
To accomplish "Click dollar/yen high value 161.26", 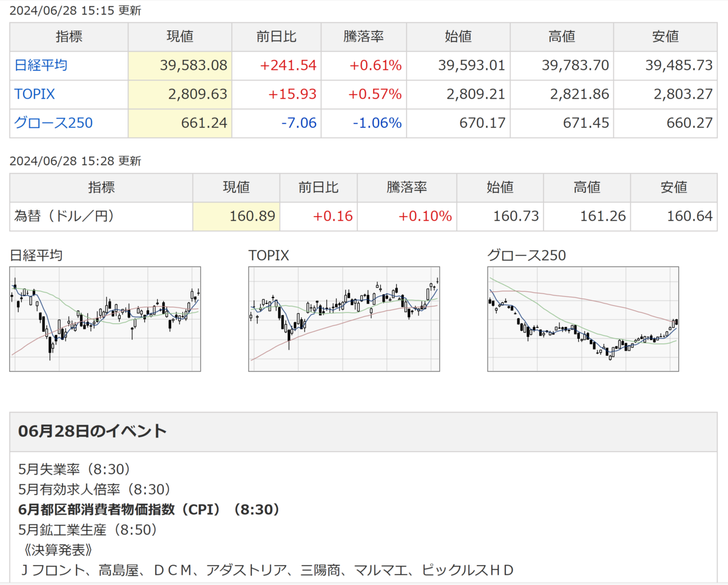I will 604,216.
